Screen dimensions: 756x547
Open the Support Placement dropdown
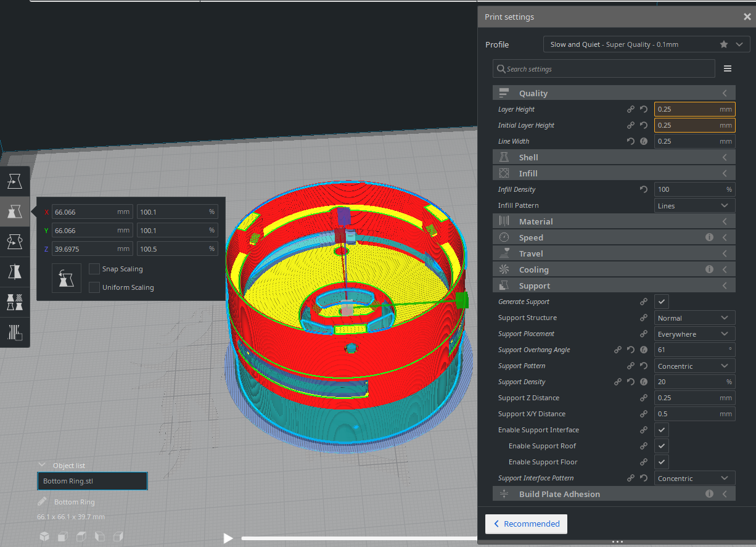click(x=694, y=334)
